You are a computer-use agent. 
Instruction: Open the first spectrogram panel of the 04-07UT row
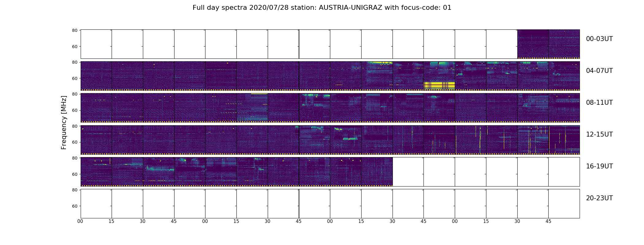point(96,76)
